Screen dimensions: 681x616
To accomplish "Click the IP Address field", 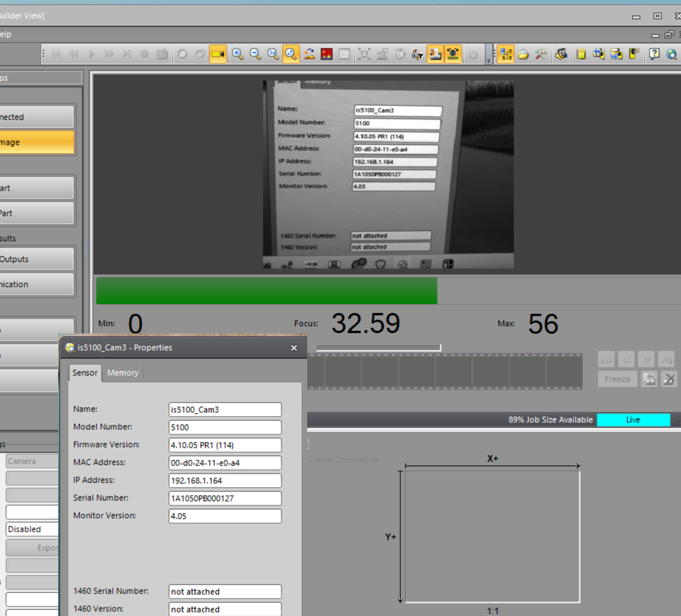I will (225, 480).
